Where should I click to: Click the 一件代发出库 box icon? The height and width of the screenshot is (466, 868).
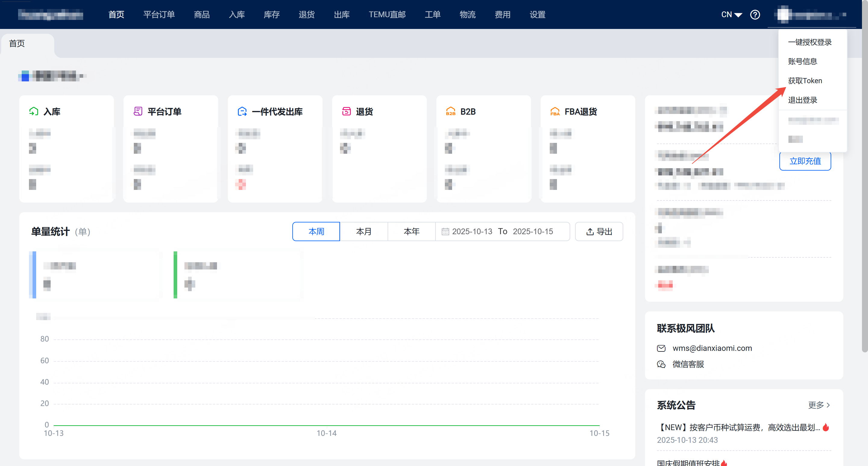[x=242, y=111]
